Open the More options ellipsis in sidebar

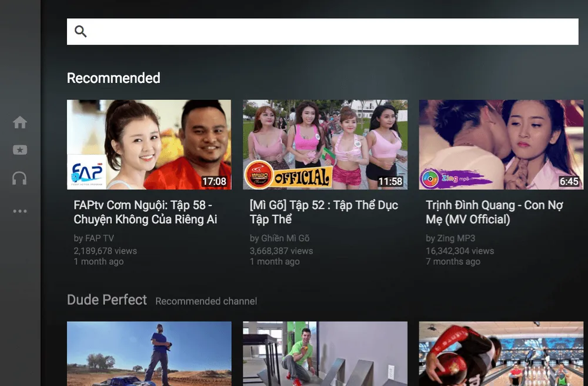point(19,211)
